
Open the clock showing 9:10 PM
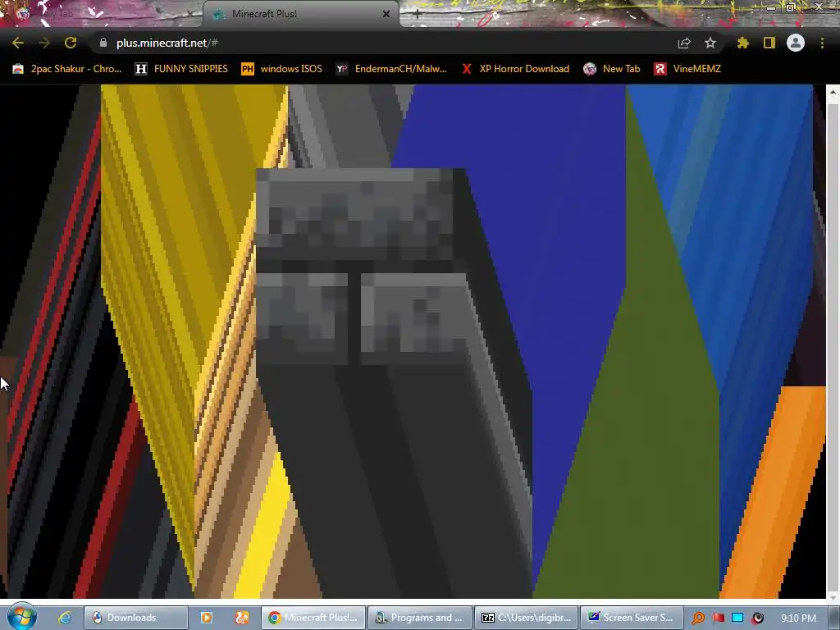coord(798,618)
